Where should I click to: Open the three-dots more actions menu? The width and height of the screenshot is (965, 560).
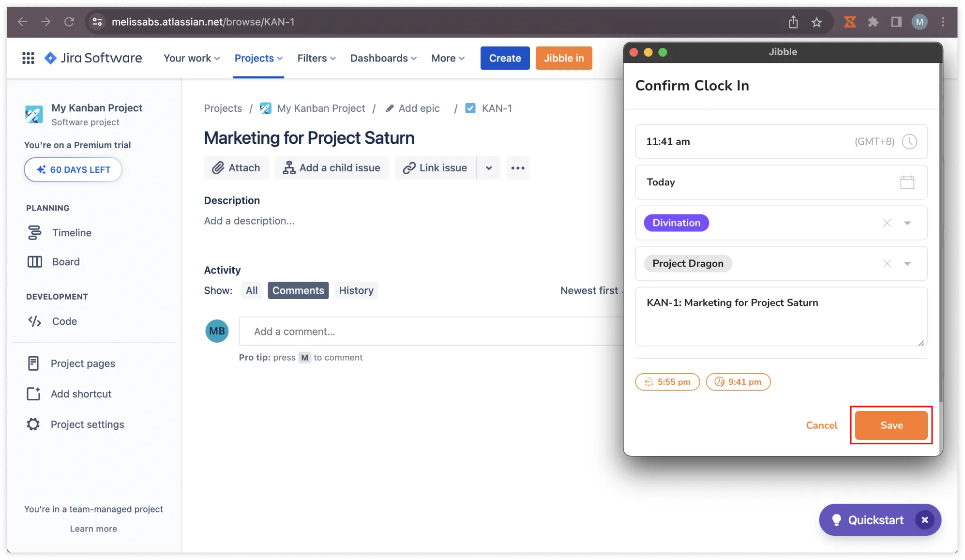tap(517, 168)
